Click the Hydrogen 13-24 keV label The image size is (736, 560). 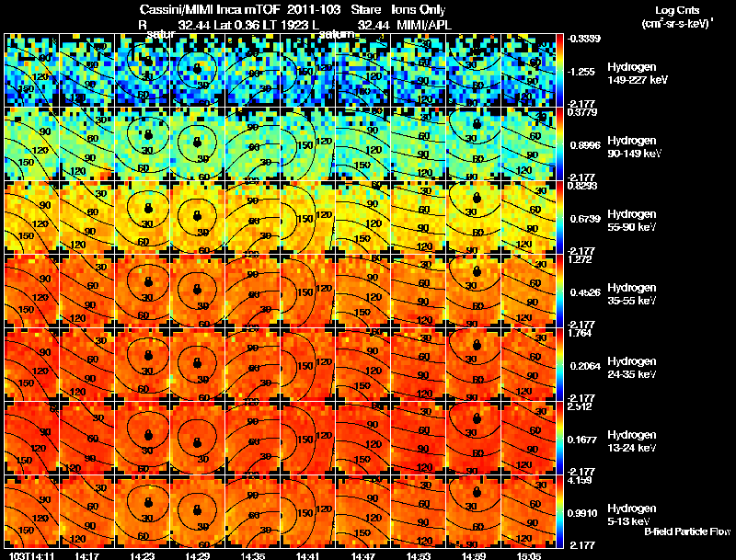click(x=631, y=441)
